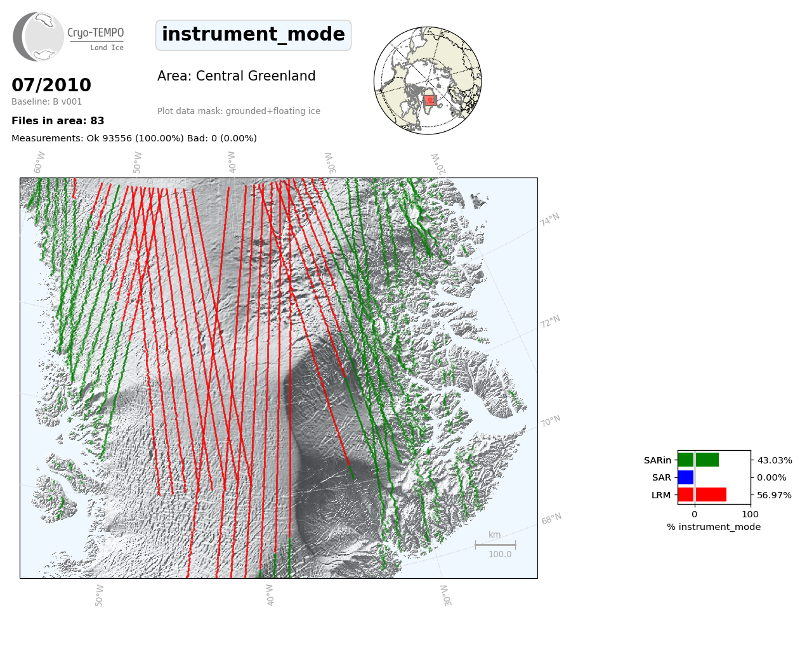Click the 56.97% value next to LRM
The image size is (807, 672).
tap(774, 495)
